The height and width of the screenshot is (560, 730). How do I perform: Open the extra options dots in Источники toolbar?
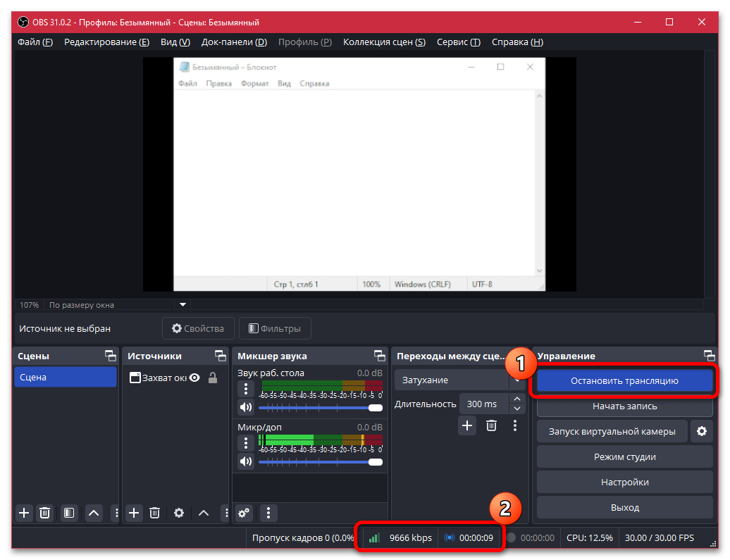[x=226, y=513]
